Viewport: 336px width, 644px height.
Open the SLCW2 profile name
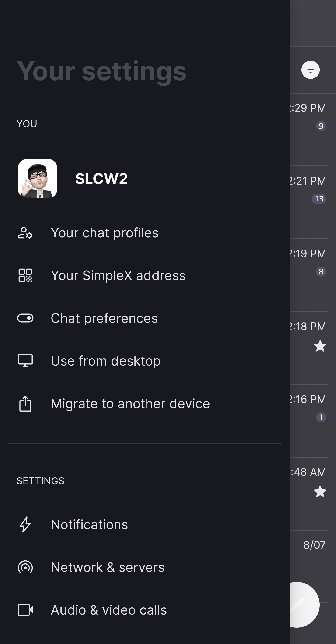pos(101,179)
